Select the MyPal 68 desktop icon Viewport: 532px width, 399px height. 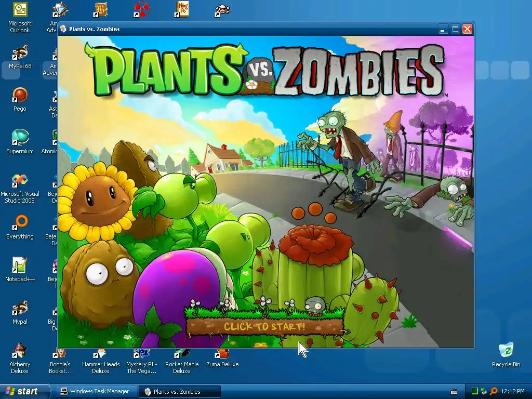(20, 57)
